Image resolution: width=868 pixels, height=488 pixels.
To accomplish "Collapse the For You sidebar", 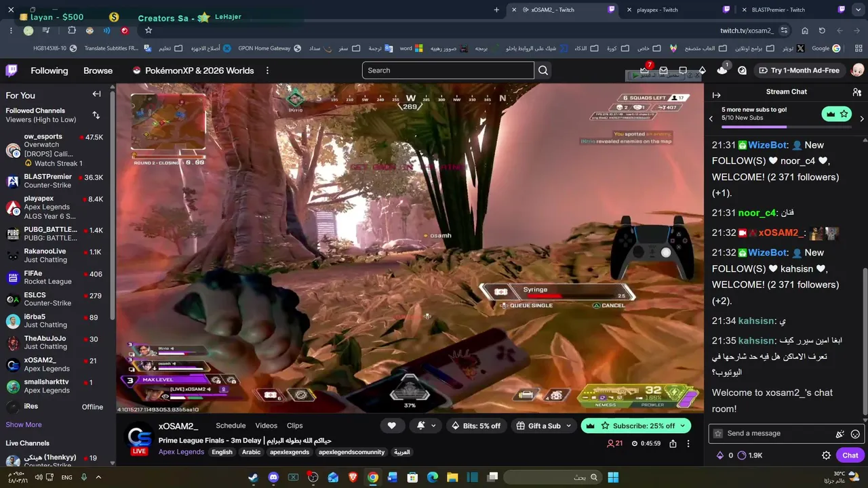I will click(x=96, y=94).
